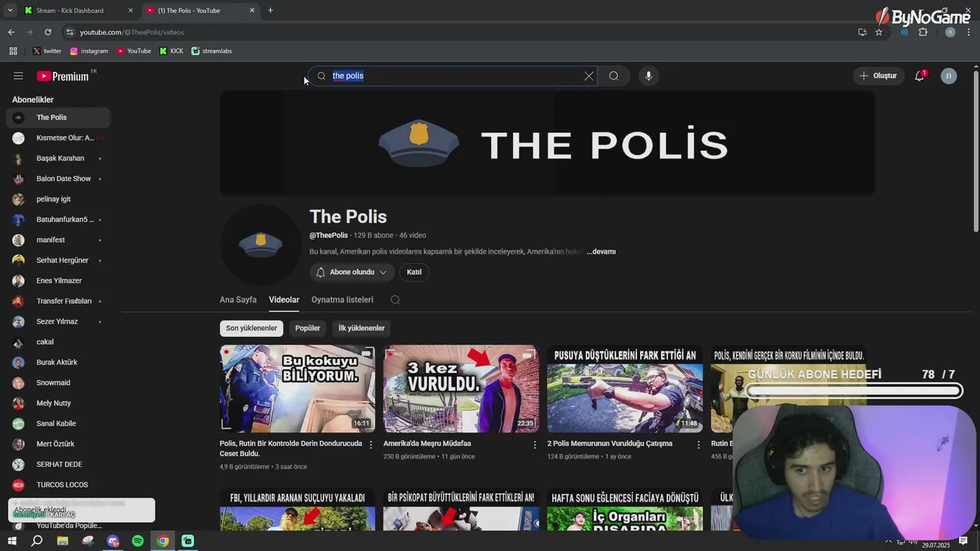Open Windows Start menu

(x=12, y=541)
